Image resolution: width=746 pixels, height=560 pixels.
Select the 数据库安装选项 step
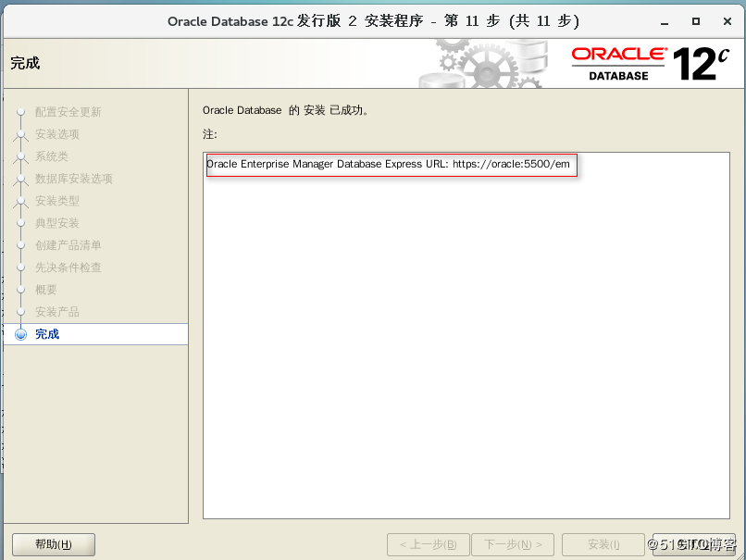tap(74, 179)
